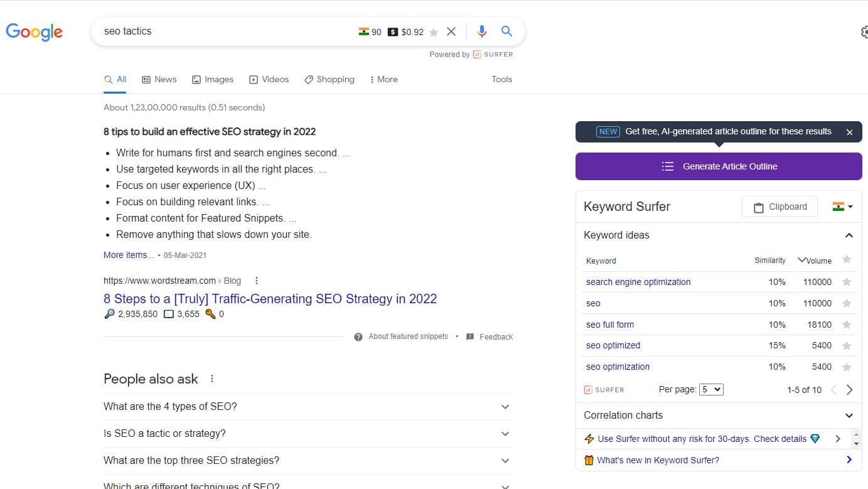Open the three-dot menu next to wordstream.com result
The width and height of the screenshot is (868, 489).
coord(257,281)
